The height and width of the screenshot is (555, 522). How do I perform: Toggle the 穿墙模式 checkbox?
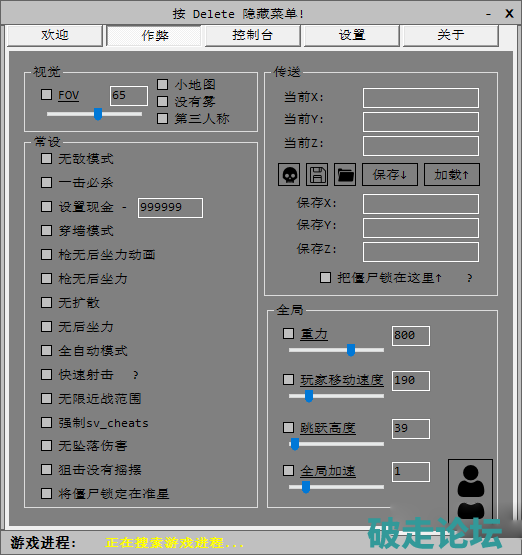[x=46, y=231]
